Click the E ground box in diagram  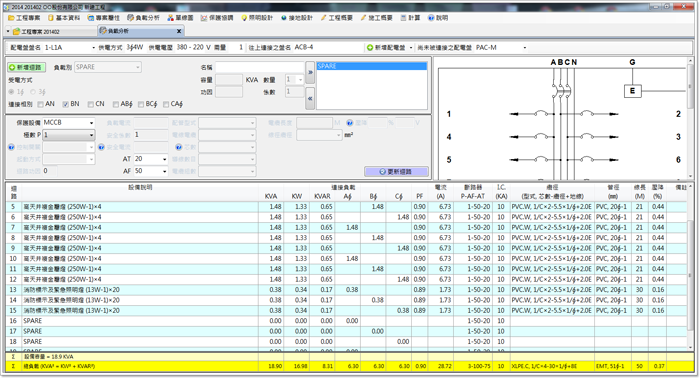632,91
